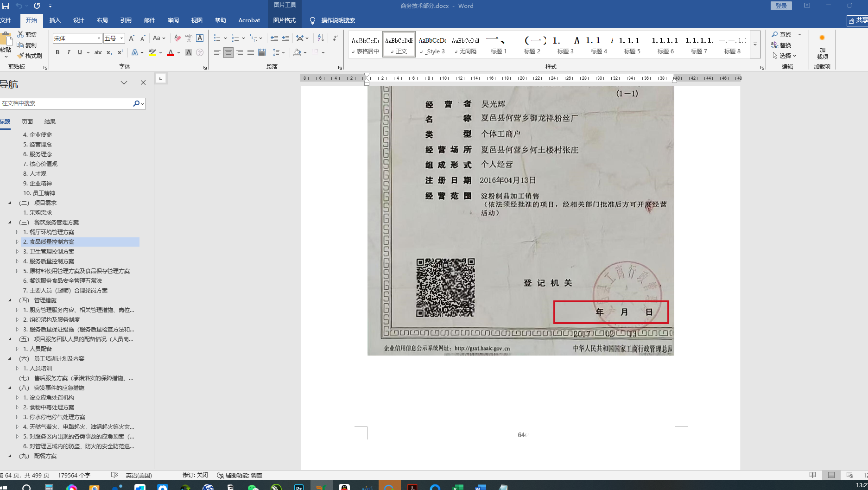Open the font size dropdown
The height and width of the screenshot is (490, 868).
coord(122,38)
